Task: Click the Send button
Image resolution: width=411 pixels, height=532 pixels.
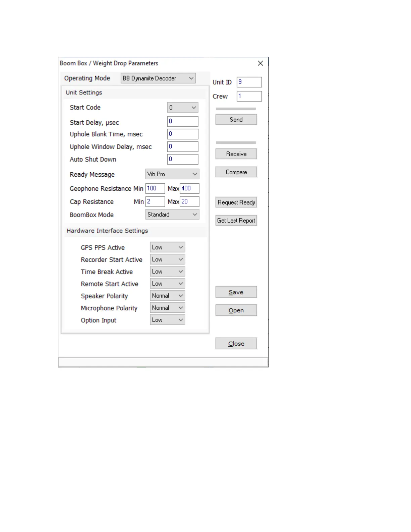Action: coord(236,120)
